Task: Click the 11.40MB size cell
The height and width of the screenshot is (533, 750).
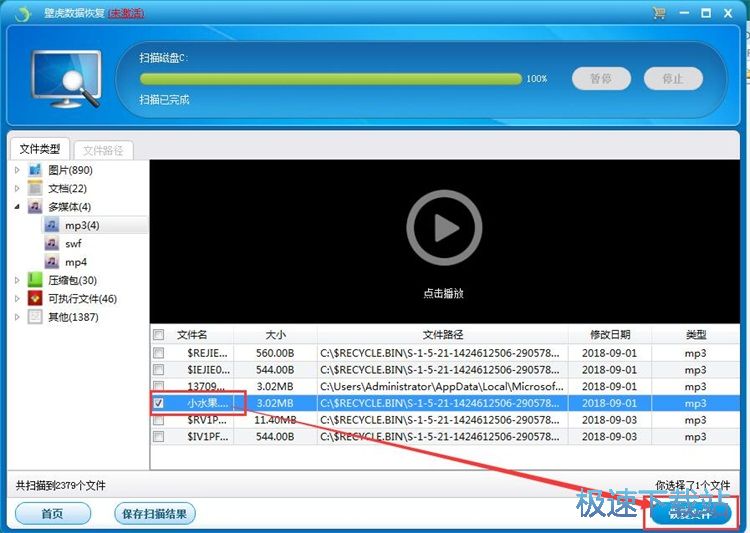Action: (275, 420)
